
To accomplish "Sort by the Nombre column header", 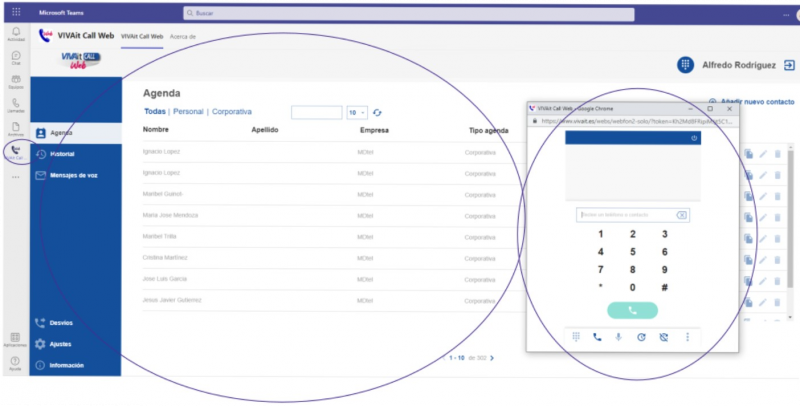I will (156, 130).
